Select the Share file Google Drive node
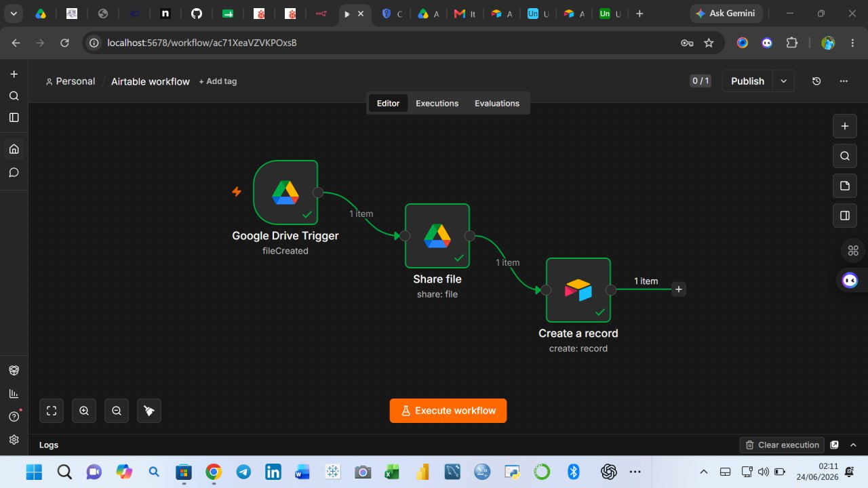This screenshot has width=868, height=488. click(x=437, y=236)
